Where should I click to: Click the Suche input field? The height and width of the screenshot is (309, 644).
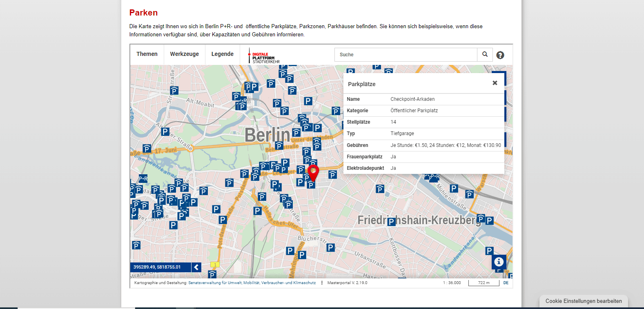(x=406, y=55)
